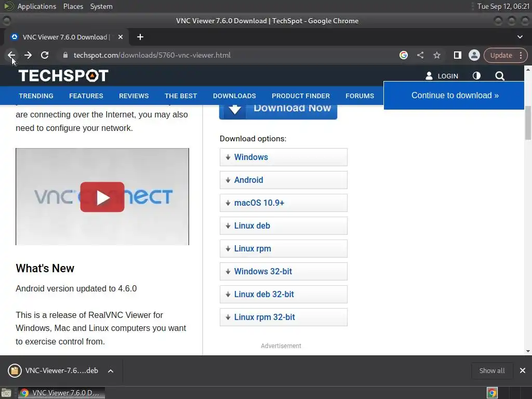
Task: Click the Update Chrome button
Action: (501, 55)
